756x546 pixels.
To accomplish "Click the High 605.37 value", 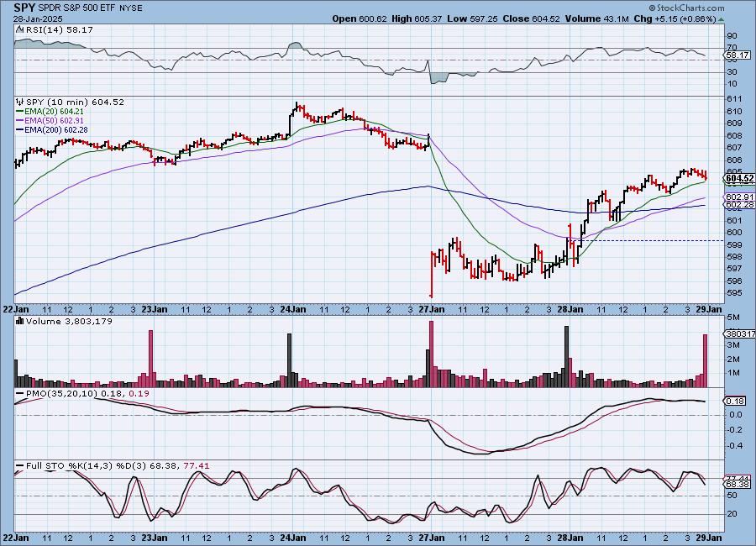I will coord(417,18).
